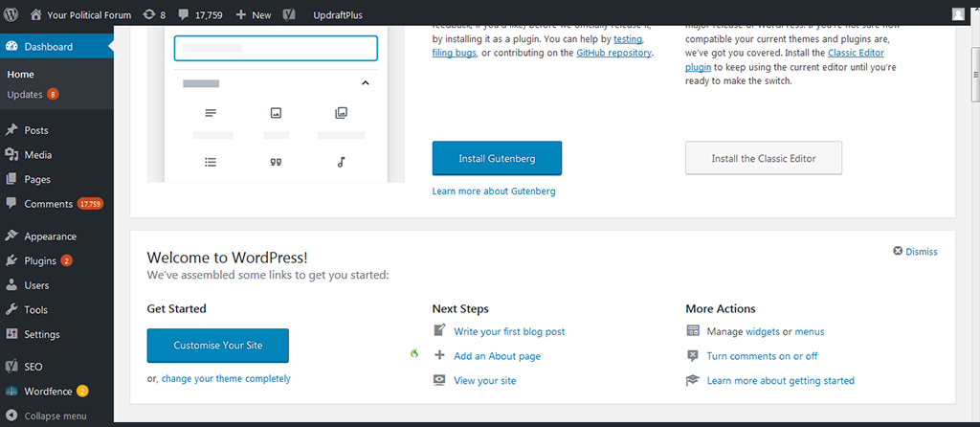980x427 pixels.
Task: Select the gallery block icon in the Gutenberg preview
Action: pyautogui.click(x=341, y=113)
